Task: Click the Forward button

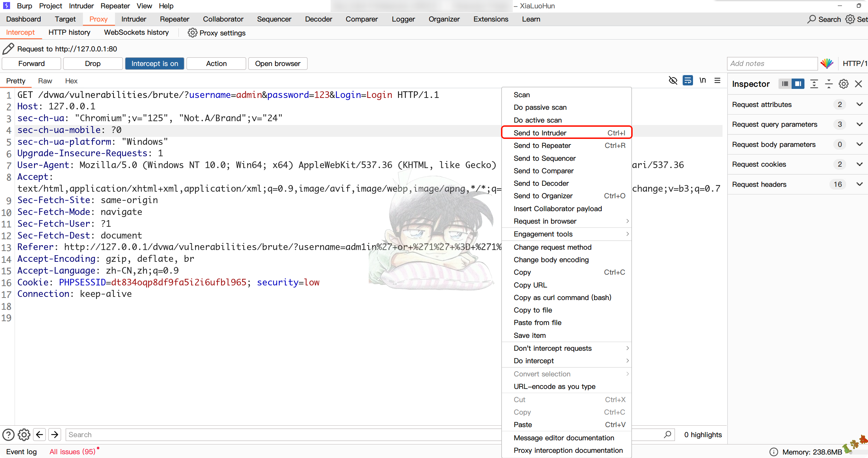Action: click(32, 64)
